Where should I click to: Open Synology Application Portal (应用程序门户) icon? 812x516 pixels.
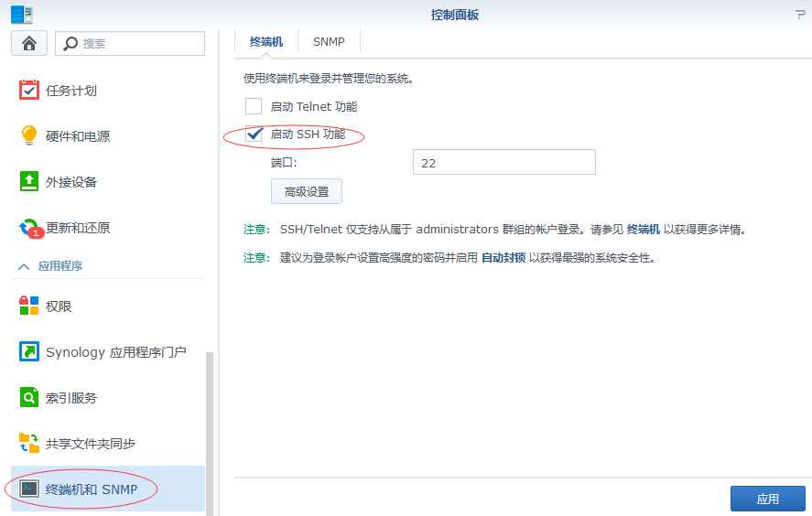pyautogui.click(x=29, y=351)
